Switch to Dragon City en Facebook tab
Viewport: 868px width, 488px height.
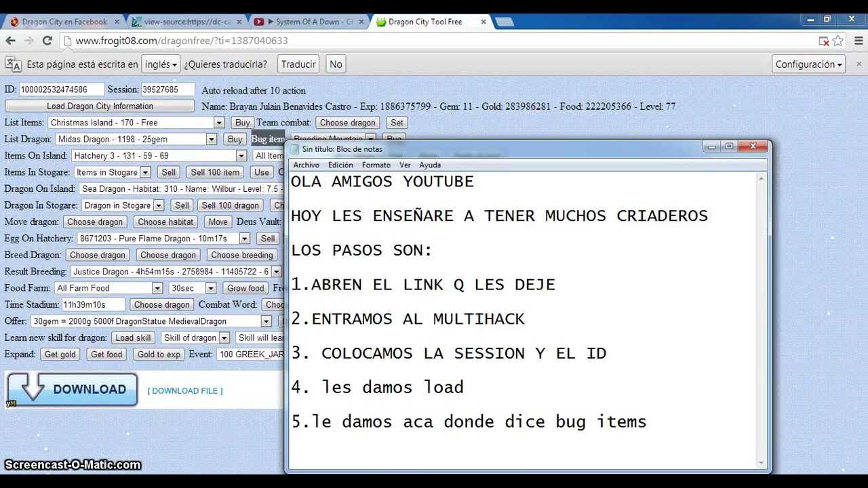click(x=64, y=22)
